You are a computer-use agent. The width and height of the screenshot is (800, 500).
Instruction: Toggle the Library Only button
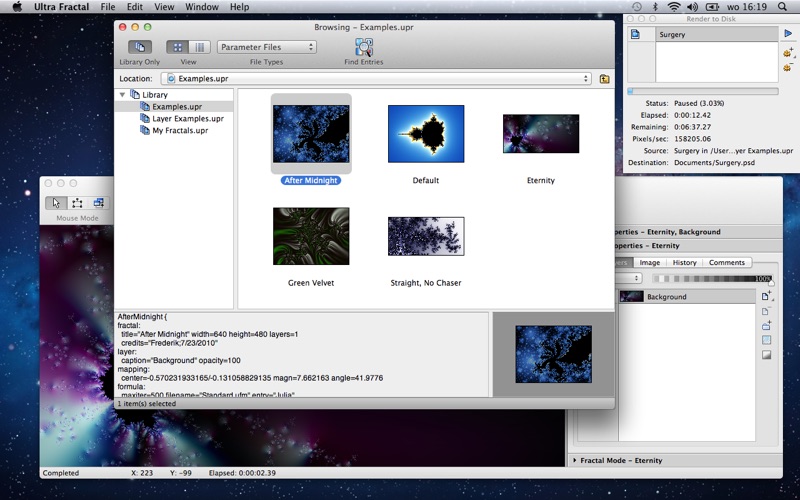pyautogui.click(x=140, y=47)
